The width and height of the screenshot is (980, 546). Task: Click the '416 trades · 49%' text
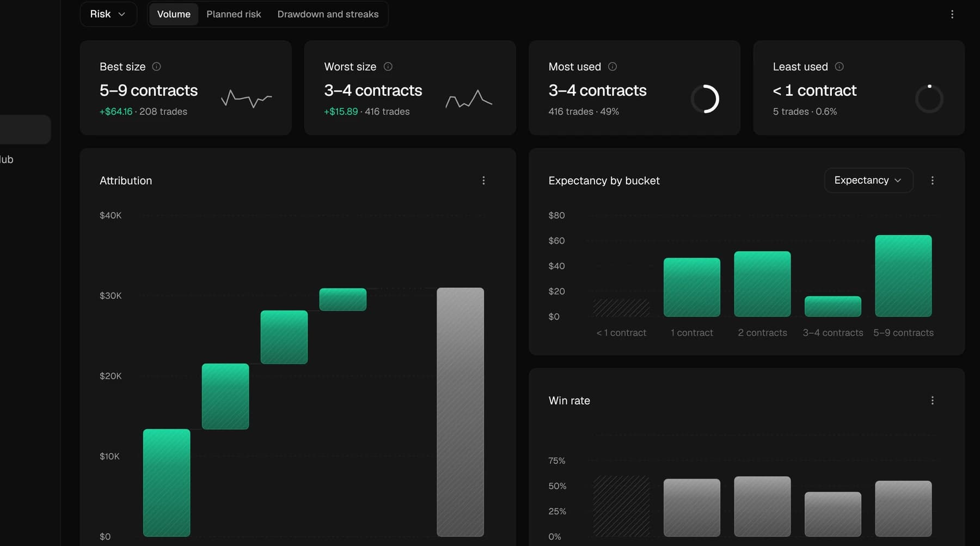click(584, 112)
